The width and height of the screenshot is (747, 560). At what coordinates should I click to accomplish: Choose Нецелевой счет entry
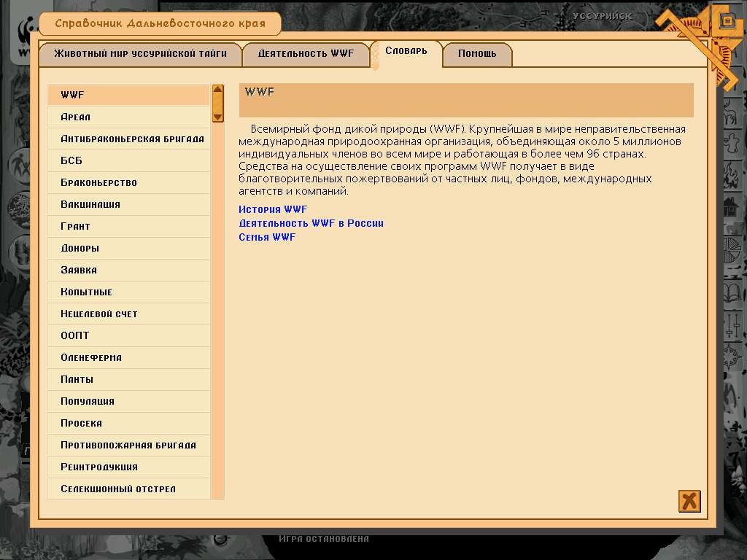pos(128,314)
